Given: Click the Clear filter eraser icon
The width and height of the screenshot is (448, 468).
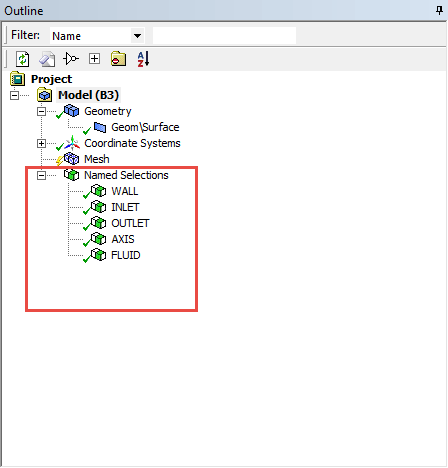Looking at the screenshot, I should tap(47, 59).
